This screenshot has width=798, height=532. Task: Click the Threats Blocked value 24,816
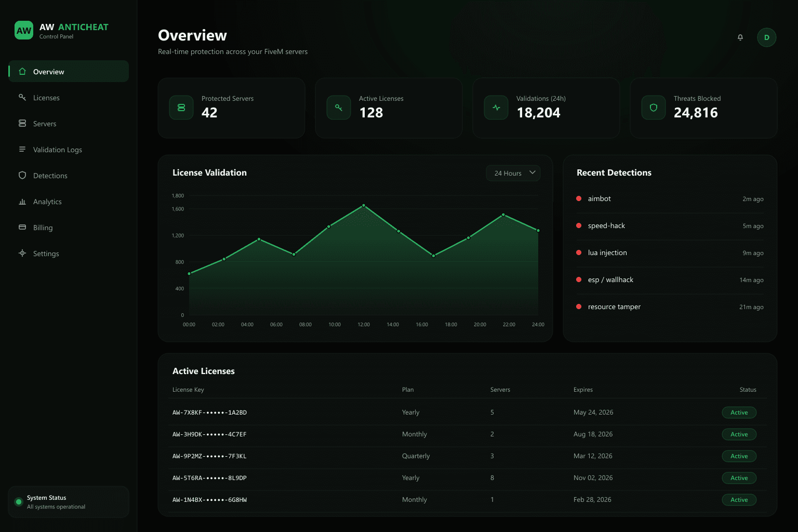[696, 113]
